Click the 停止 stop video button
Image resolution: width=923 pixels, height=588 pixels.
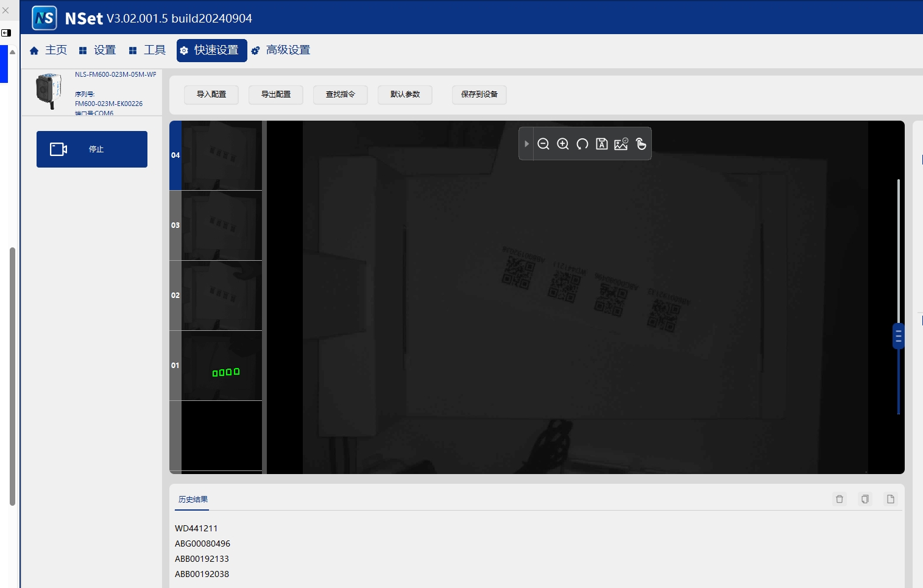tap(92, 149)
